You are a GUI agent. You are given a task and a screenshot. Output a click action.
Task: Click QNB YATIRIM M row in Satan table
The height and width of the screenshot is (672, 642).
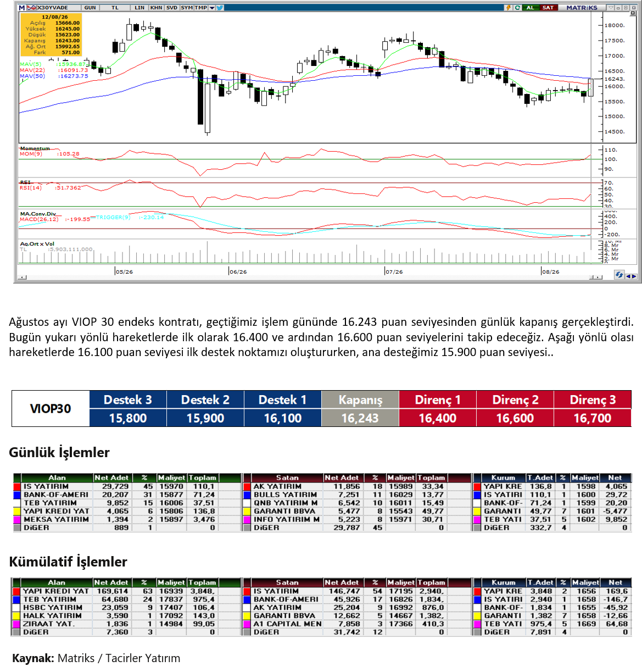click(357, 503)
